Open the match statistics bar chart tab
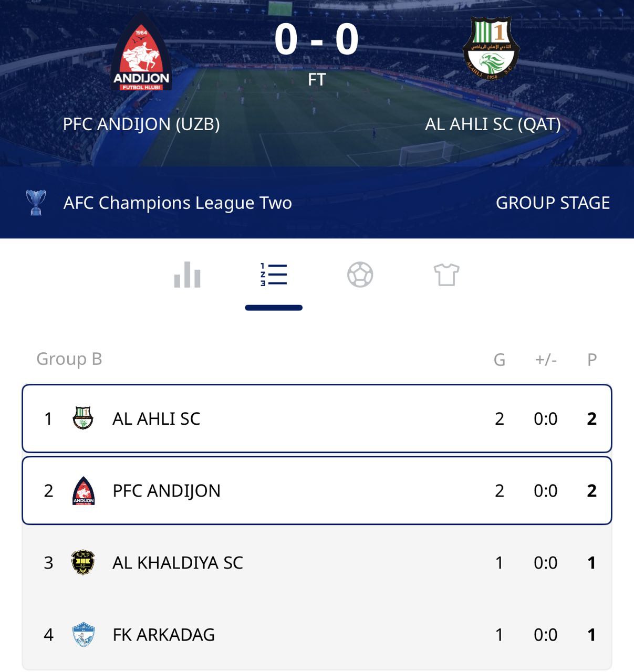634x672 pixels. point(188,275)
